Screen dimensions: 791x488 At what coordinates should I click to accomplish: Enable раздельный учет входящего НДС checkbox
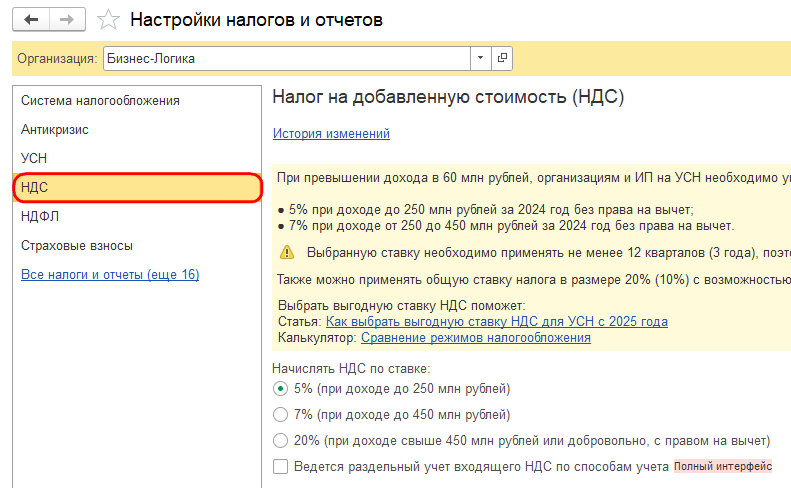(280, 466)
